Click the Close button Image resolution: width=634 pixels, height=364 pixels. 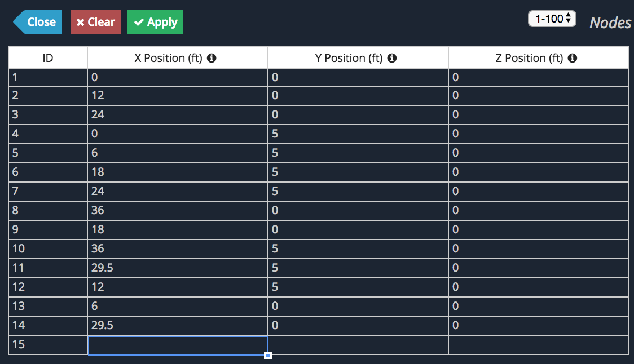[38, 22]
